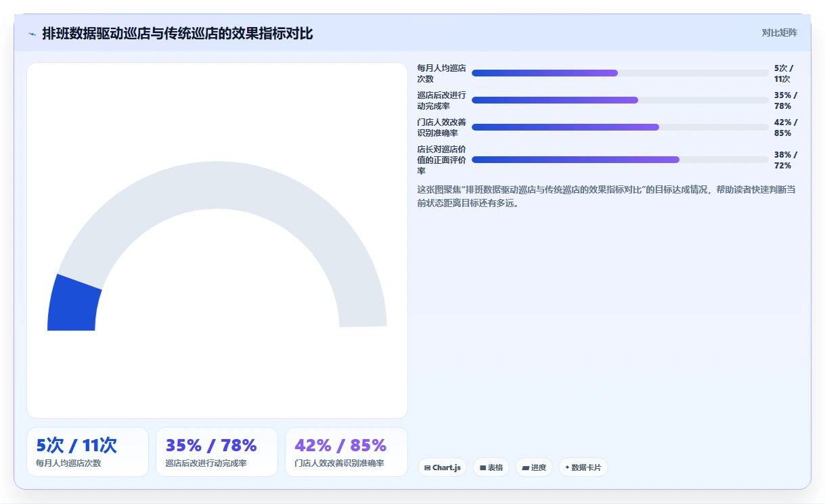Click the 进度 chip icon
This screenshot has height=504, width=825.
[526, 468]
